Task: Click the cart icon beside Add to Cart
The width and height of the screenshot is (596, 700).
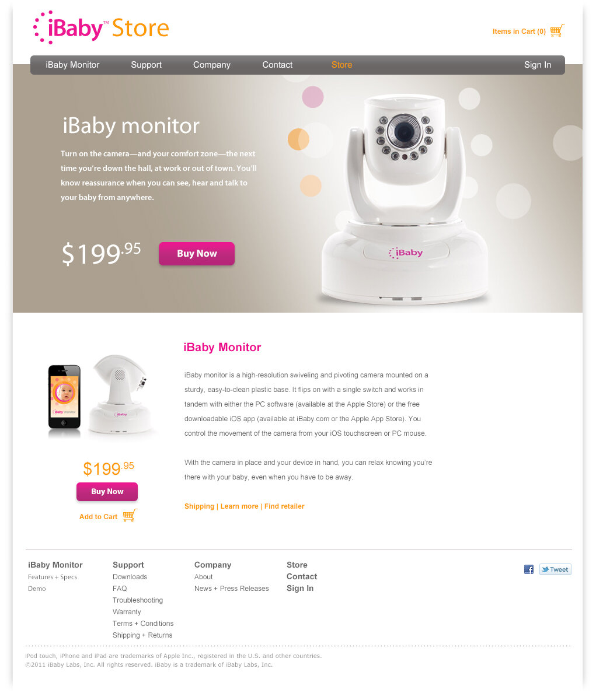Action: click(130, 515)
